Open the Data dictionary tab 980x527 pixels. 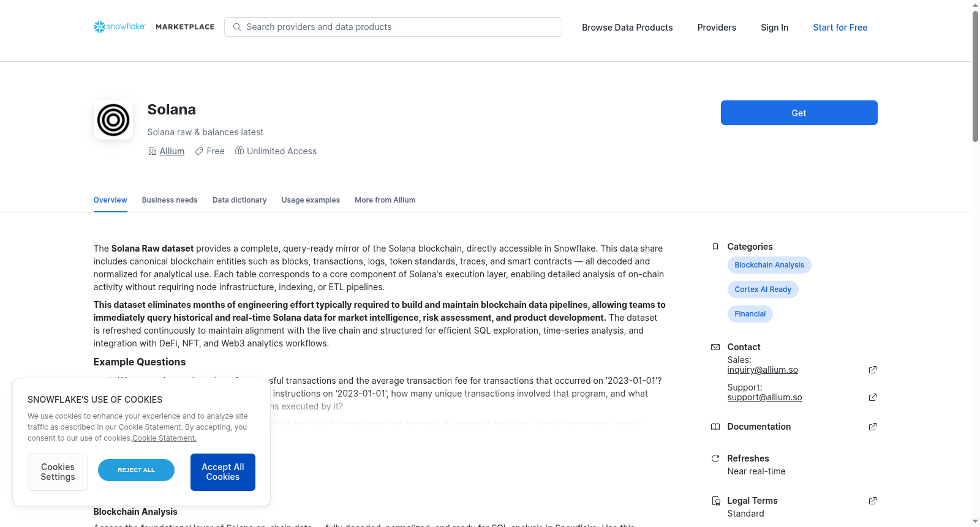point(239,200)
